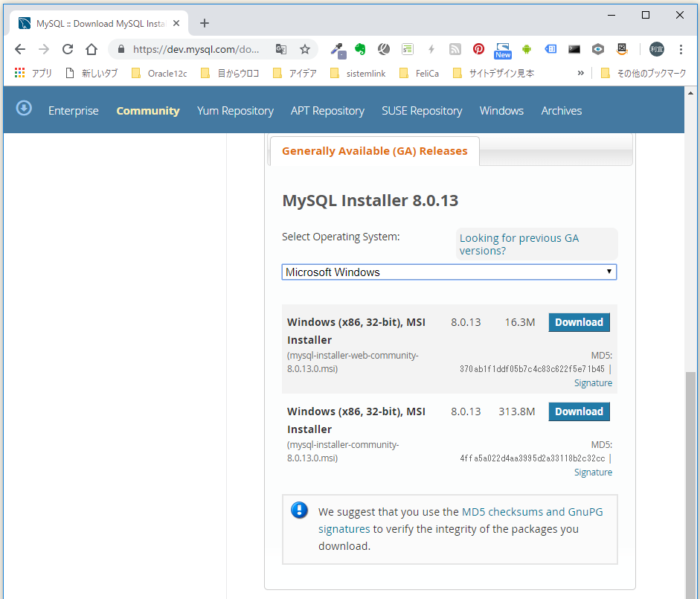
Task: Open the サイトデザイン見本 bookmark folder
Action: coord(493,73)
